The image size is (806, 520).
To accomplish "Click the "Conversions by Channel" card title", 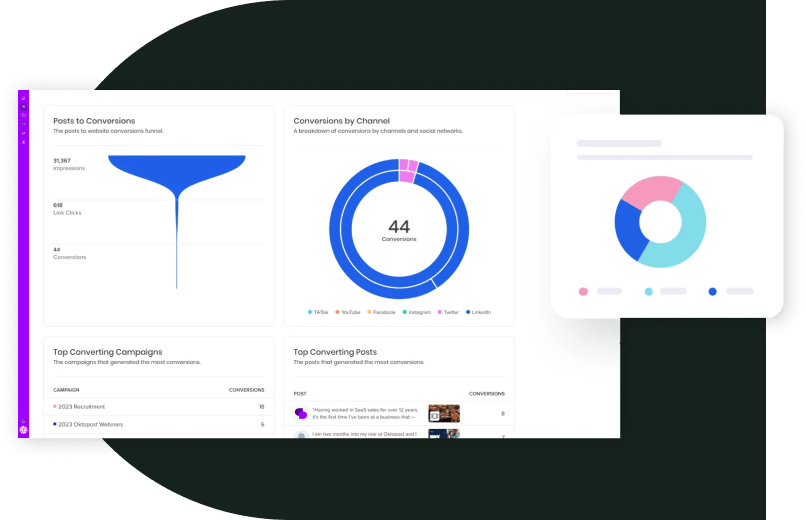I will click(x=341, y=121).
